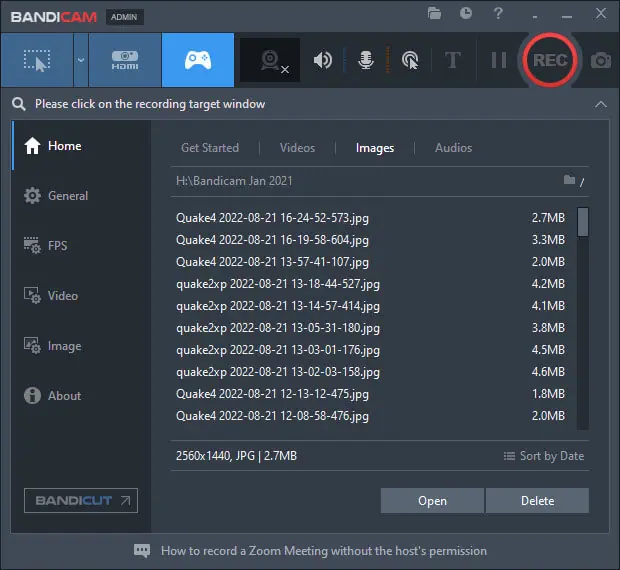Click the pause recording button
Image resolution: width=620 pixels, height=570 pixels.
(499, 60)
